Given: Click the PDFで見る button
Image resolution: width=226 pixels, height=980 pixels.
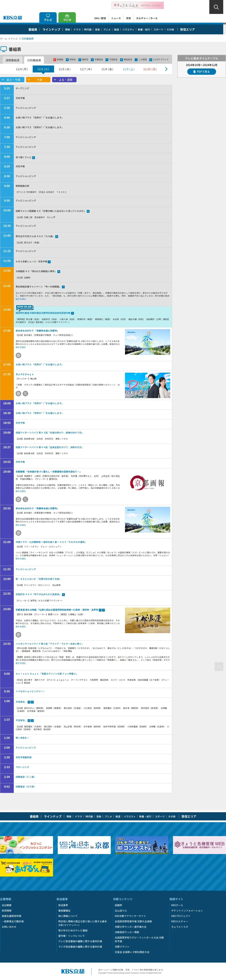Looking at the screenshot, I should (202, 72).
